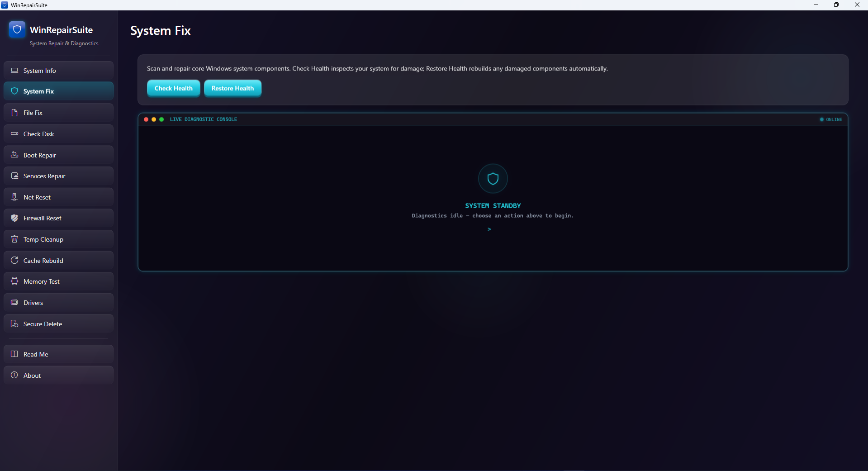Click the File Fix document icon

(x=14, y=113)
